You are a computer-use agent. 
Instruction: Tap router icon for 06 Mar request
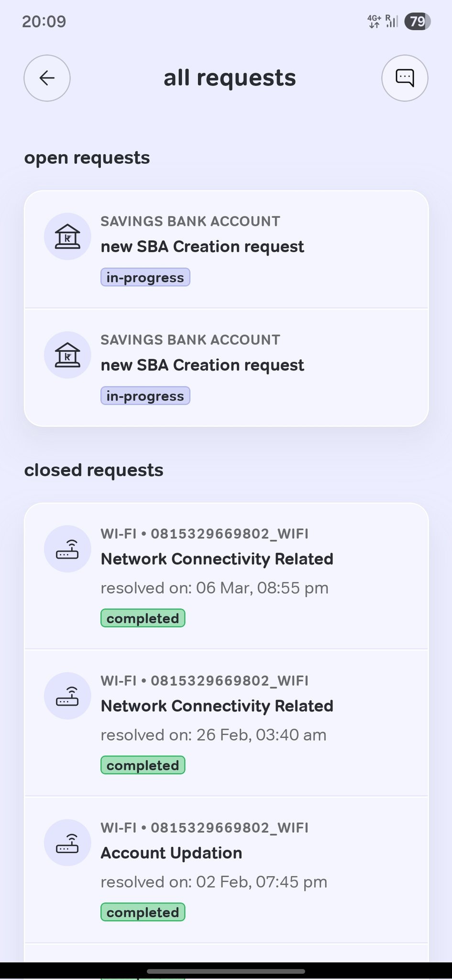point(67,549)
